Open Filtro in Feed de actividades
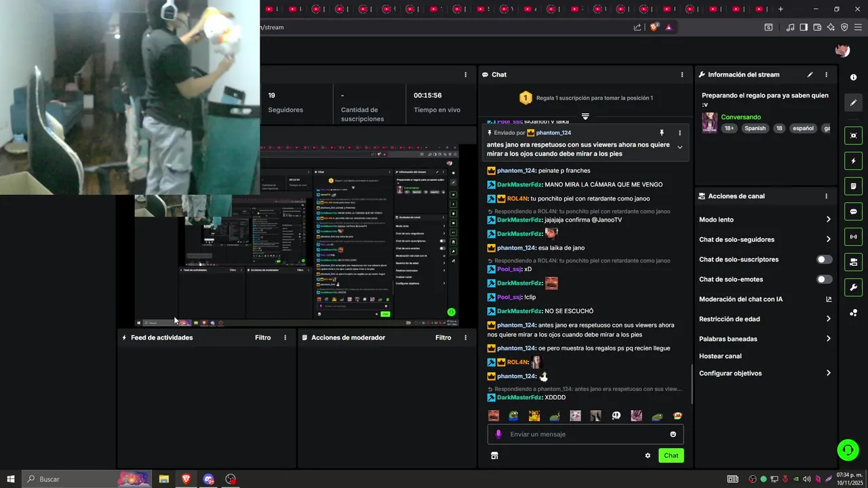 (262, 338)
